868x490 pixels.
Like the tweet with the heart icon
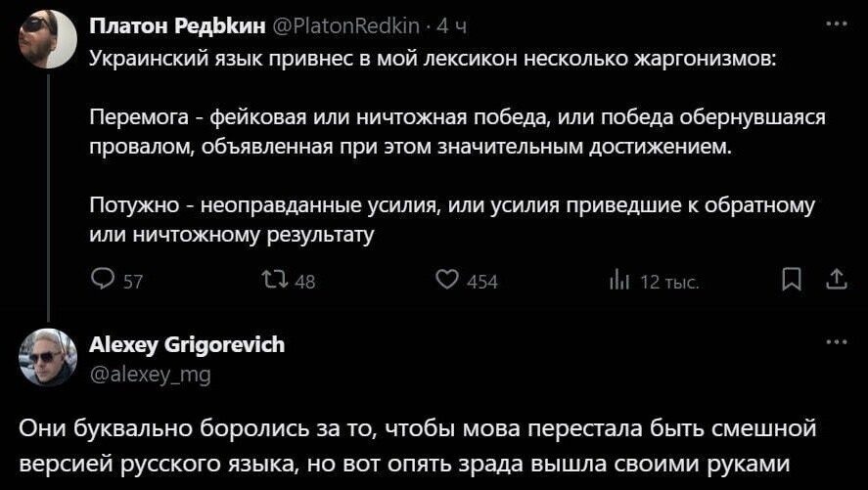(447, 280)
